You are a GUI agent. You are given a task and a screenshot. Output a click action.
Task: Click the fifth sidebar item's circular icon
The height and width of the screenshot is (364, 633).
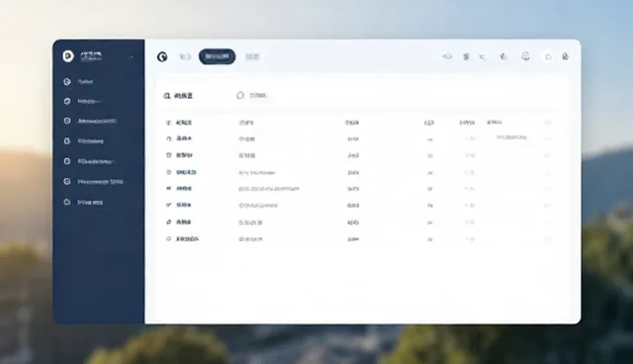[67, 161]
